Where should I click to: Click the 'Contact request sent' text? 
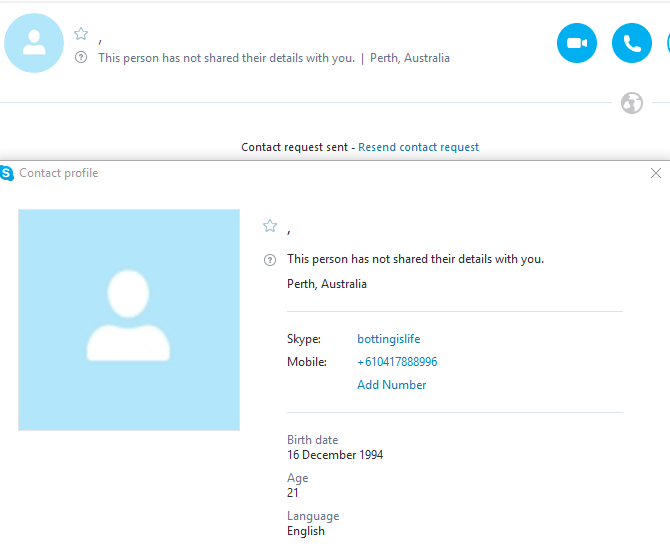click(294, 147)
